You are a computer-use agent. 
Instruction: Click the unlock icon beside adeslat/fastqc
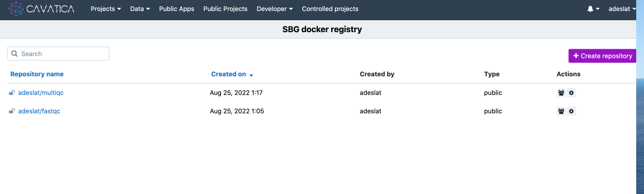pyautogui.click(x=12, y=111)
